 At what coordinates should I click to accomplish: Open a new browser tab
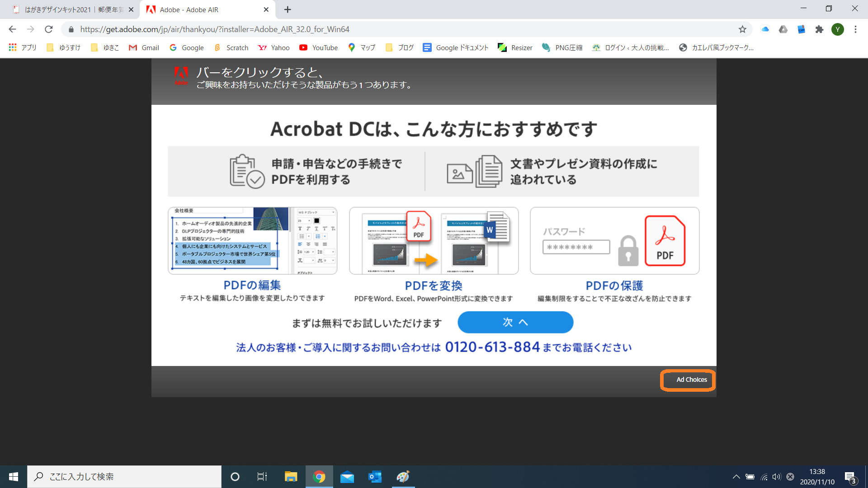pyautogui.click(x=288, y=9)
